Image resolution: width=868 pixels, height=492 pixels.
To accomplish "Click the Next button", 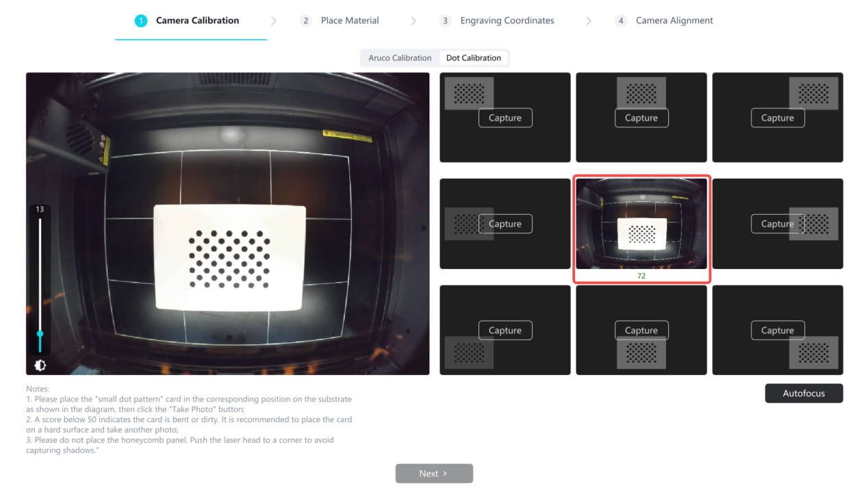I will [x=434, y=474].
